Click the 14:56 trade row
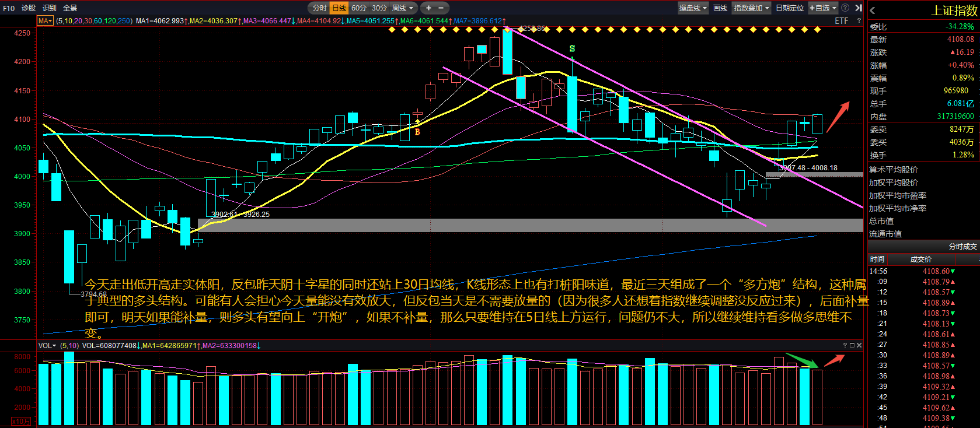Screen dimensions: 980x428 tap(923, 271)
